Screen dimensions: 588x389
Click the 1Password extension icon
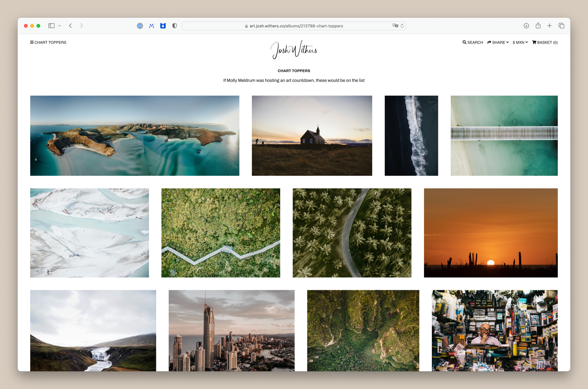140,26
